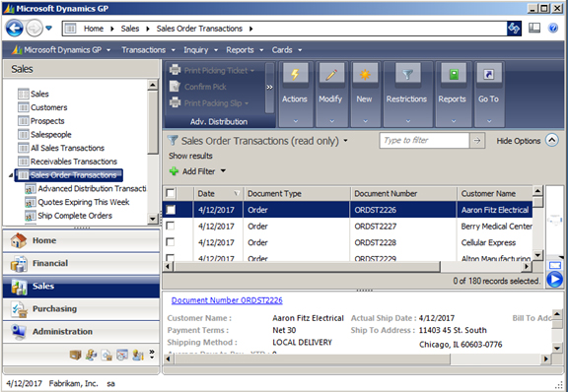Screen dimensions: 568x392
Task: Expand the New dropdown chevron
Action: (x=365, y=121)
